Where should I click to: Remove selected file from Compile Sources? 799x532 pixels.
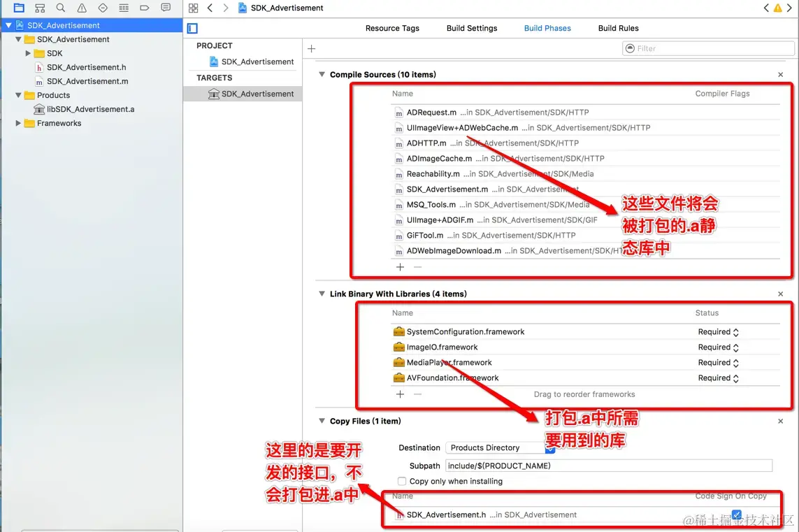pyautogui.click(x=417, y=267)
